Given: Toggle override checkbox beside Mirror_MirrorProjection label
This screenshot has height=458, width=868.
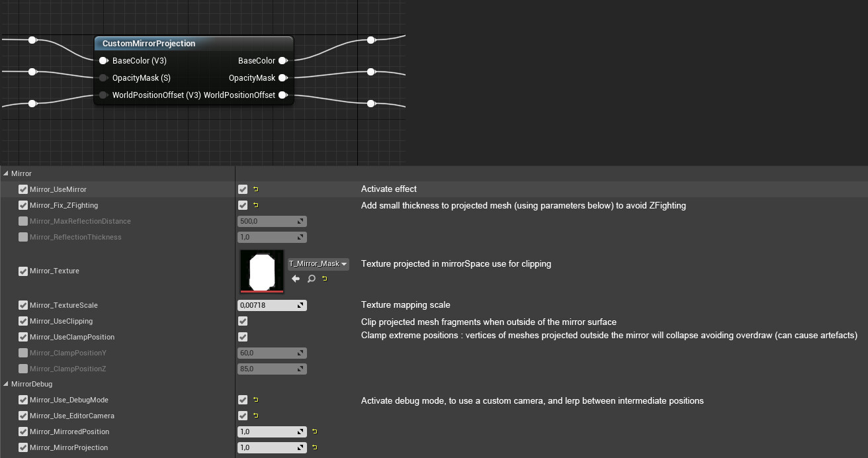Looking at the screenshot, I should (23, 447).
